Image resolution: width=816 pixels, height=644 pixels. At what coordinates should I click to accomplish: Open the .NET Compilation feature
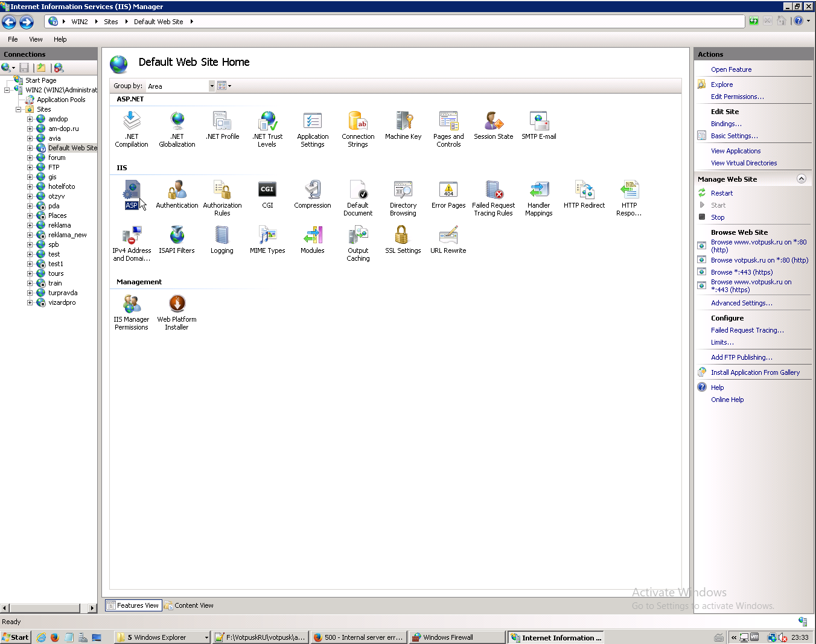132,129
